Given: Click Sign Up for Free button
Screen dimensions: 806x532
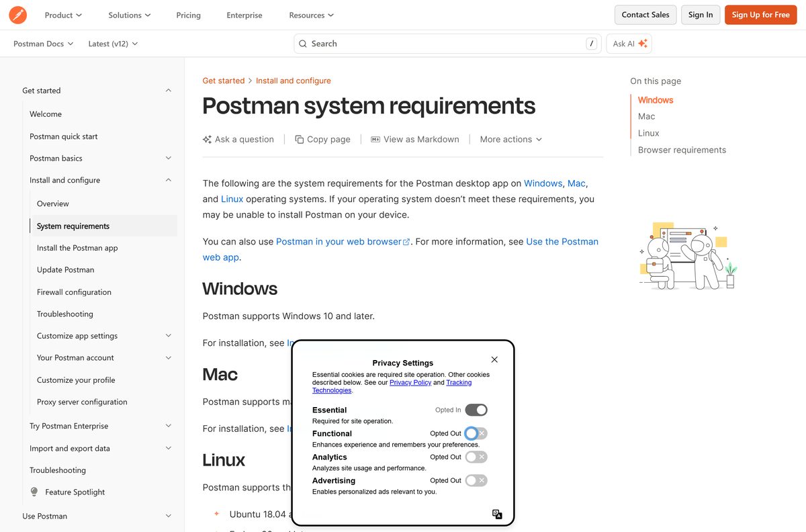Looking at the screenshot, I should pyautogui.click(x=760, y=15).
